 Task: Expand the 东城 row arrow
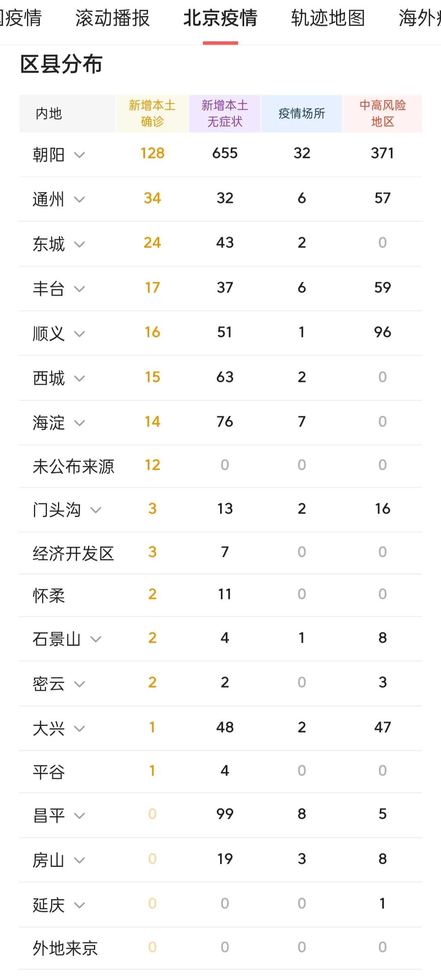click(x=79, y=244)
